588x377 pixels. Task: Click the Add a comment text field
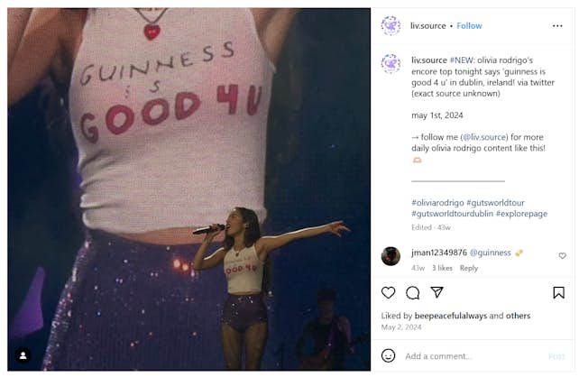(x=469, y=356)
